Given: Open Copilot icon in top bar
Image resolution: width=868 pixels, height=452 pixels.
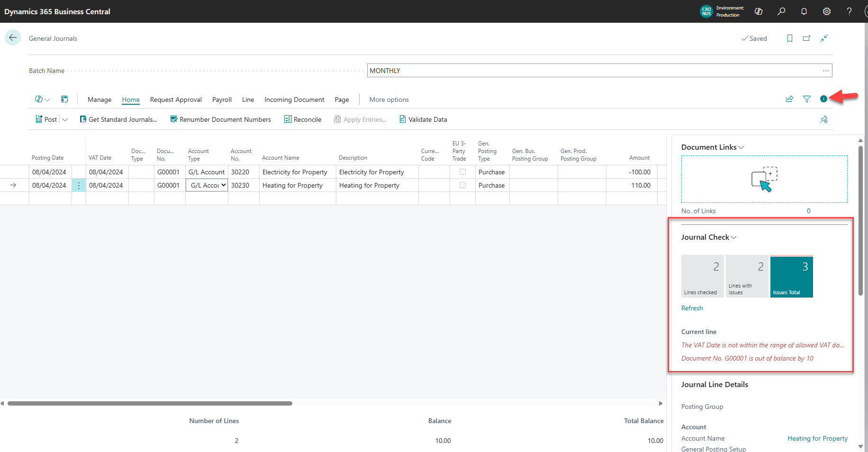Looking at the screenshot, I should coord(759,11).
